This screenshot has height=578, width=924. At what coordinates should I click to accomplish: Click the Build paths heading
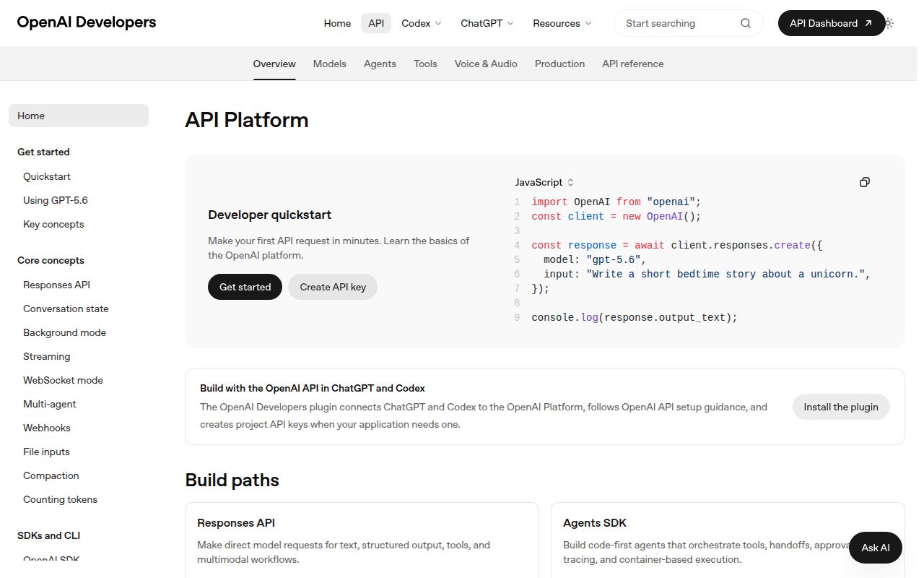[x=232, y=480]
